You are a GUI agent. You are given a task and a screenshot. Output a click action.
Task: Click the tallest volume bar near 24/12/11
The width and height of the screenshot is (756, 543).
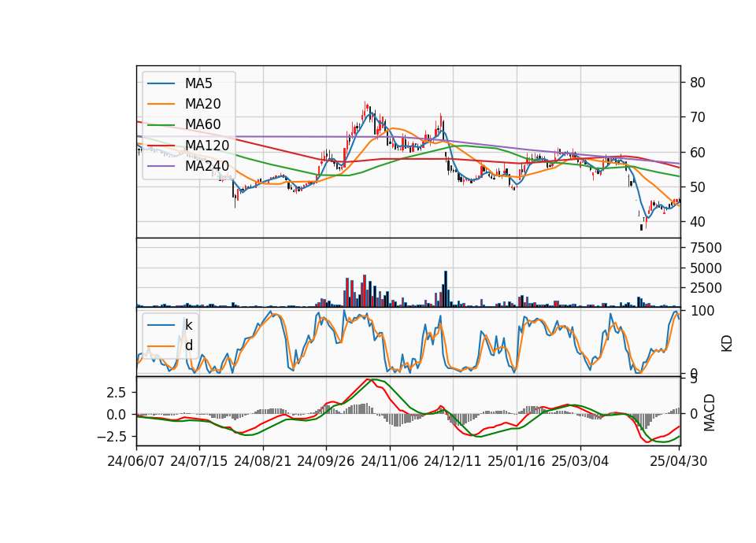(446, 289)
